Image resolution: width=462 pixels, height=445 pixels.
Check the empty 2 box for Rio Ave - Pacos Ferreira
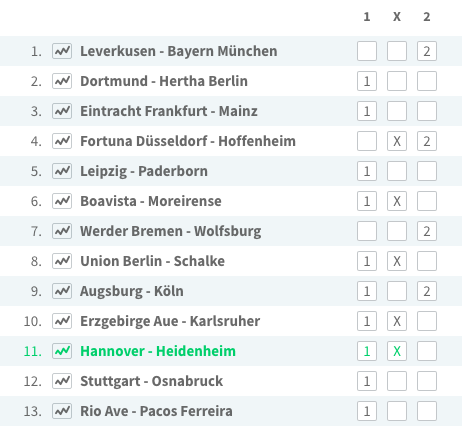pos(427,411)
